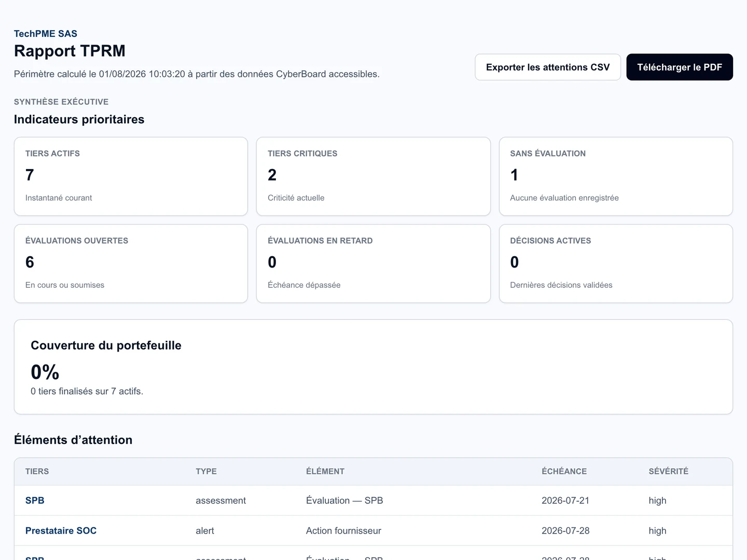Open the Prestataire SOC tiers link
Image resolution: width=747 pixels, height=560 pixels.
pos(61,530)
